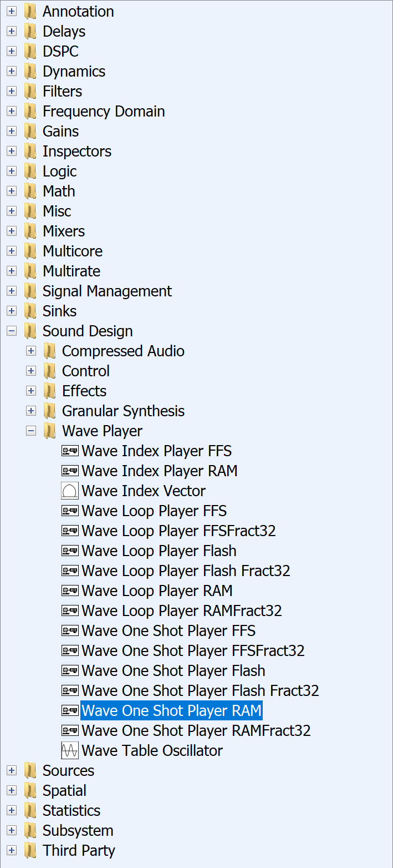This screenshot has width=393, height=868.
Task: Expand the Compressed Audio folder
Action: click(x=31, y=351)
